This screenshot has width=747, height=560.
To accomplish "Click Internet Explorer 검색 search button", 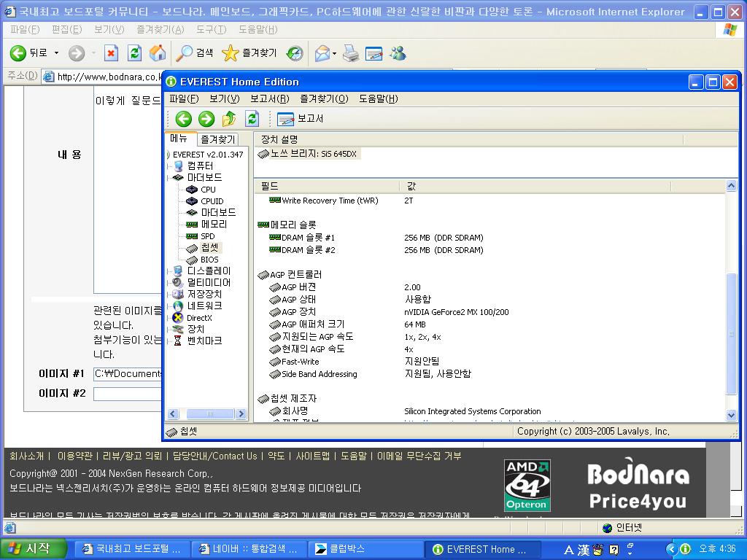I will click(195, 52).
